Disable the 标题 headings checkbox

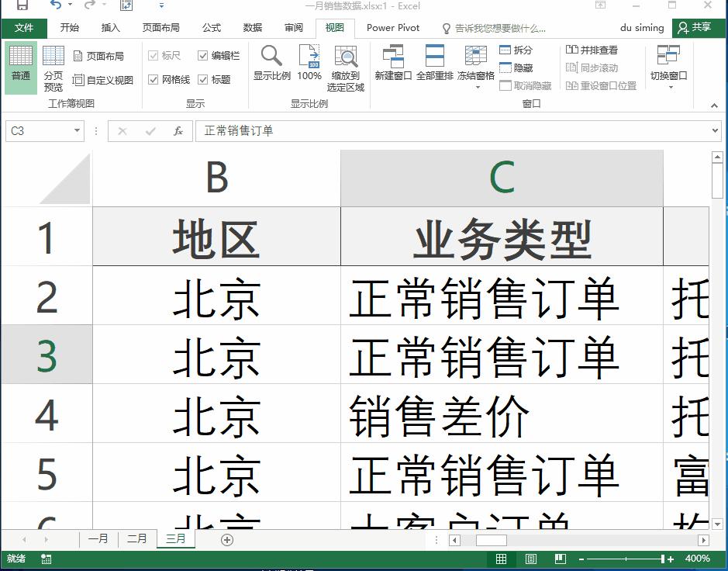[203, 79]
